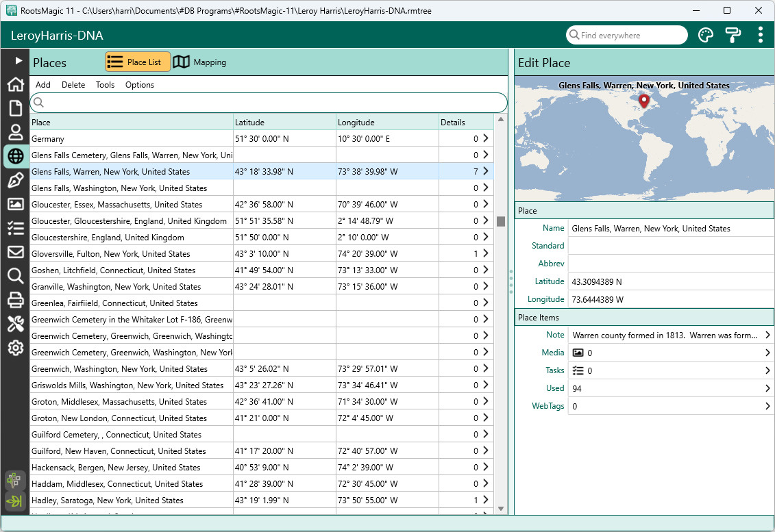Click the FamilySearch tree icon

(14, 480)
